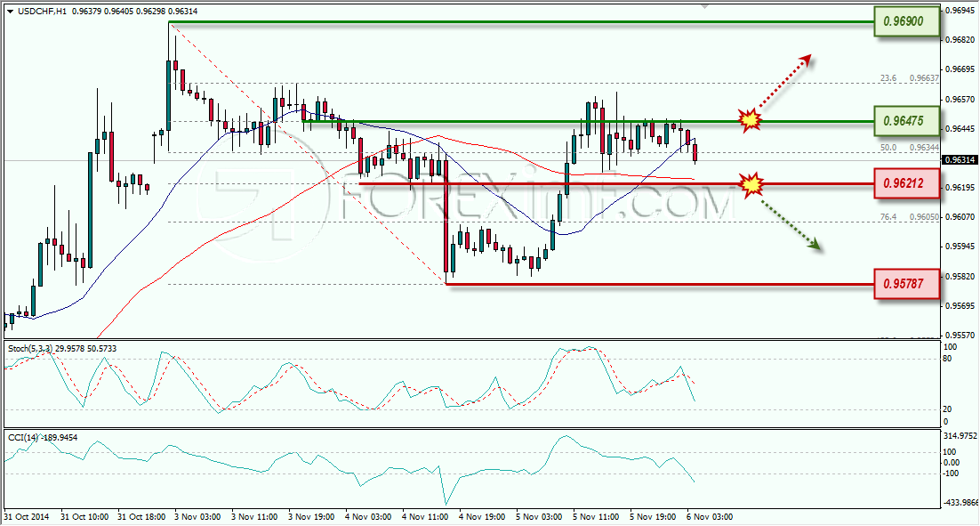Click the breakout burst icon on red 0.96212 line
The height and width of the screenshot is (526, 980).
[752, 184]
